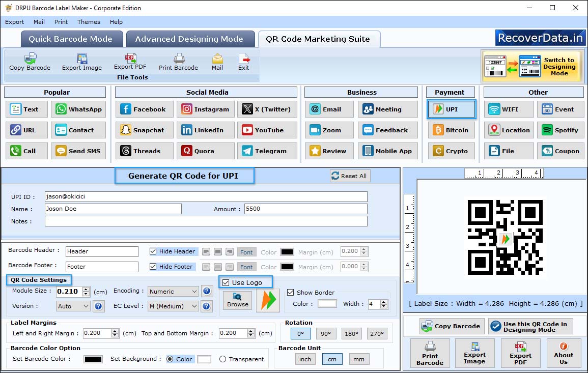588x373 pixels.
Task: Select the Color background radio button
Action: [170, 359]
